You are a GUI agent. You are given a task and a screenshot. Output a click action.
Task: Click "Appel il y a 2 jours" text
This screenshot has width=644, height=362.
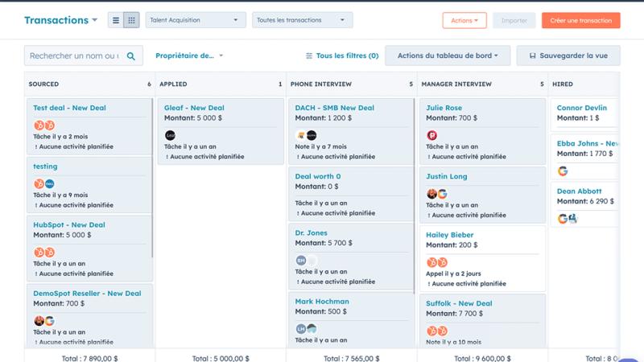point(453,274)
